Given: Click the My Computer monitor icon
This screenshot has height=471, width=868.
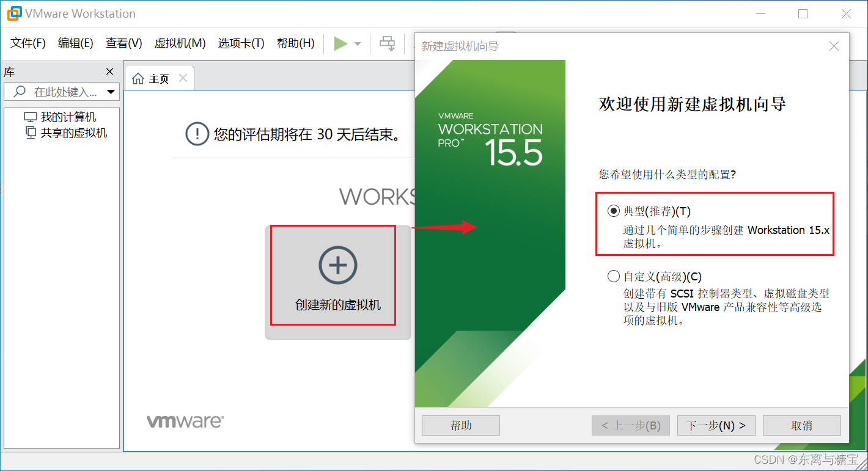Looking at the screenshot, I should (31, 117).
